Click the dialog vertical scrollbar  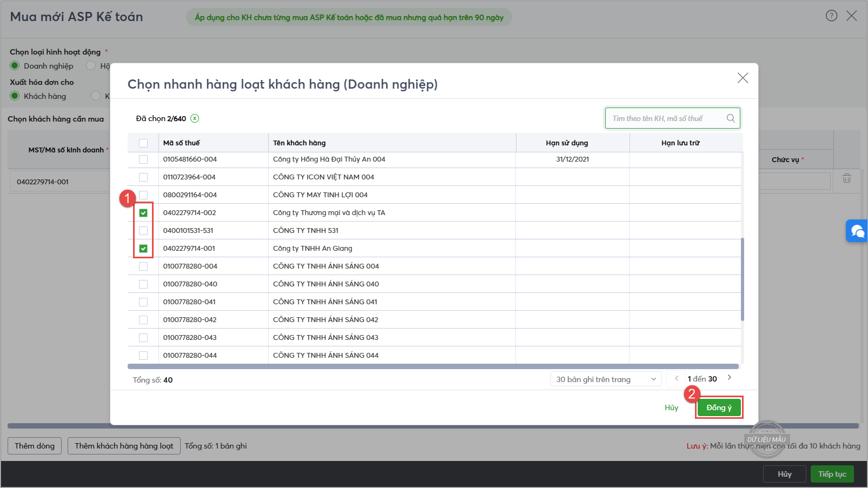[742, 279]
